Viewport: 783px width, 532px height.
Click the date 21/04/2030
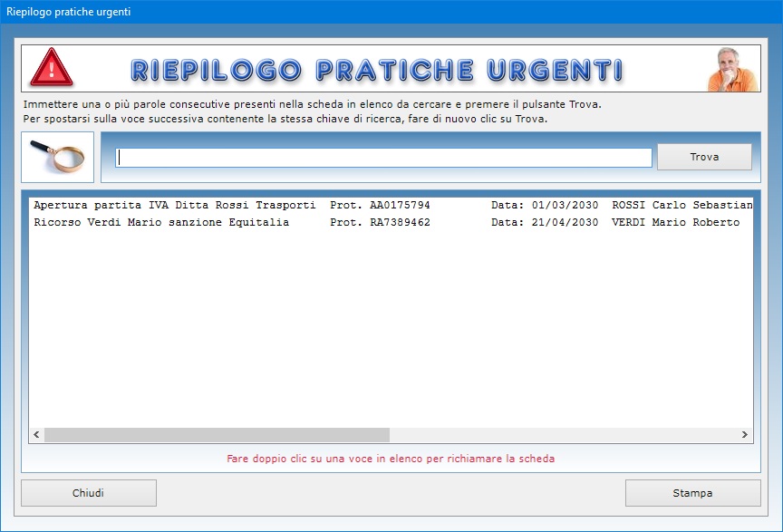[565, 222]
